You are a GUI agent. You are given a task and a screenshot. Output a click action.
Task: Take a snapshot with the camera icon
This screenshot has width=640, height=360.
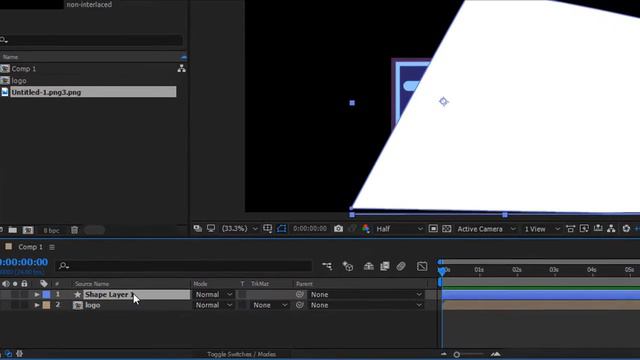[x=338, y=229]
